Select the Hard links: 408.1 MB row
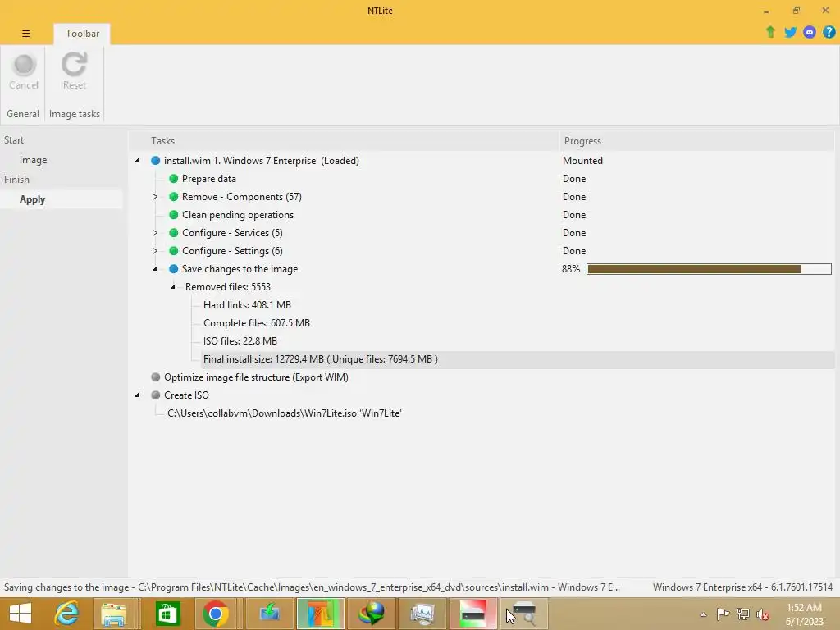Viewport: 840px width, 630px height. tap(247, 305)
